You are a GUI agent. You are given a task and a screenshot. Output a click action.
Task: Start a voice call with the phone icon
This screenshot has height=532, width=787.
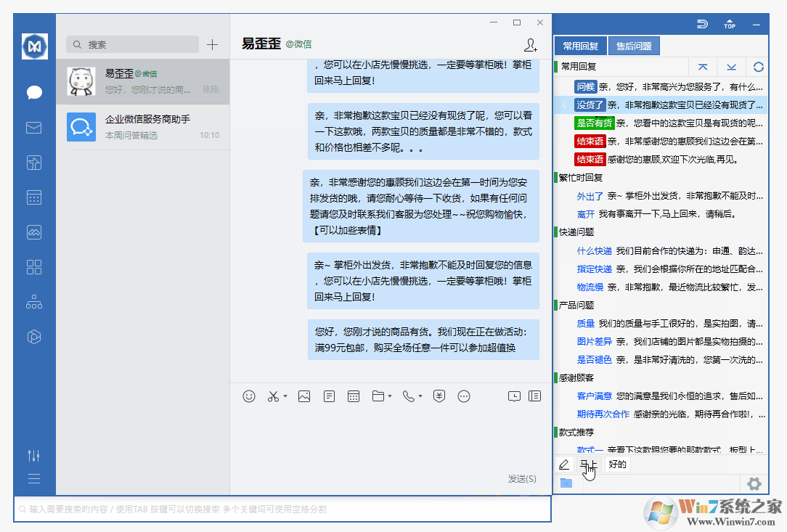pyautogui.click(x=409, y=396)
